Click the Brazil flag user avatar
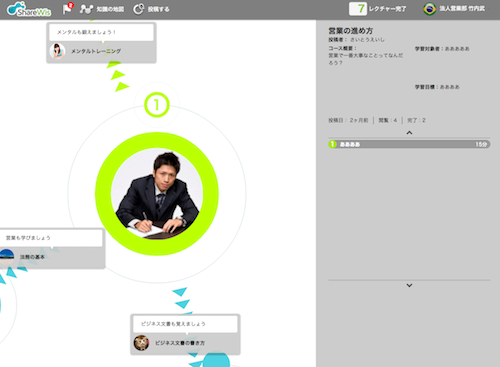 430,9
